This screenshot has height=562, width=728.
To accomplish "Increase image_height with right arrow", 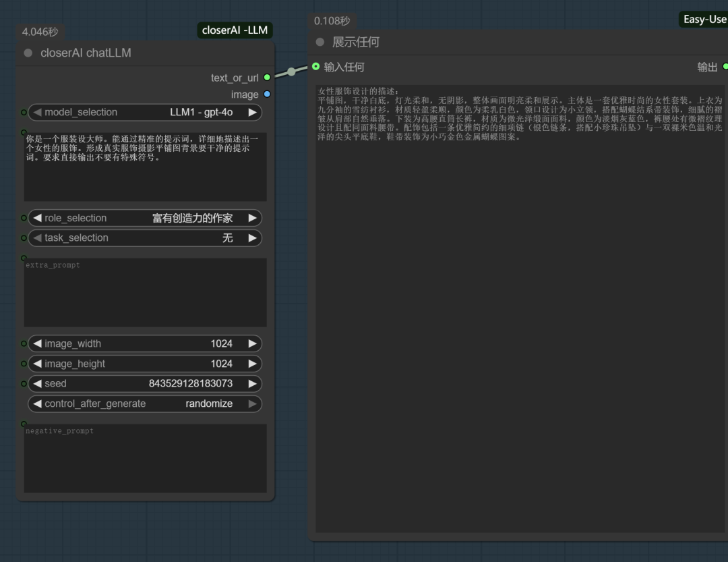I will [x=252, y=364].
